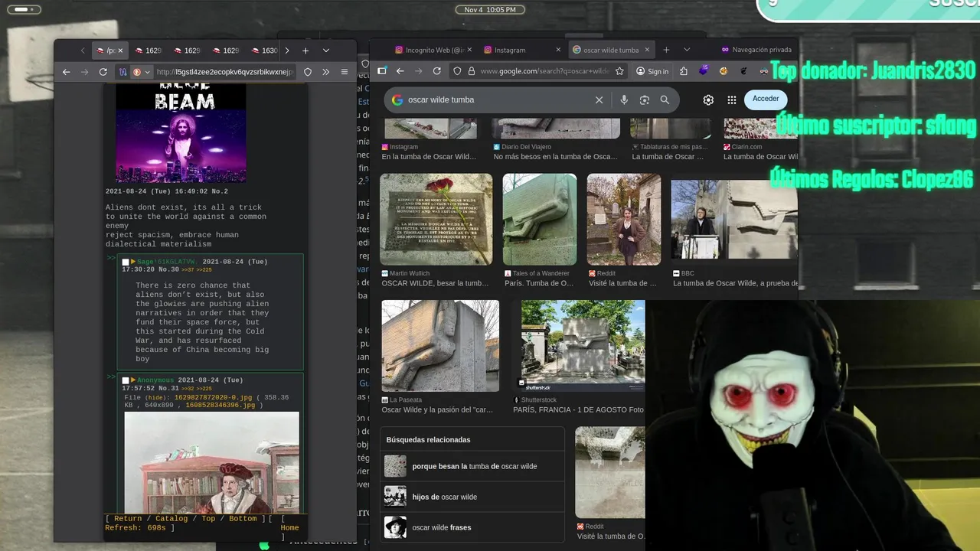This screenshot has height=551, width=980.
Task: Open the Tor circuit display icon
Action: [x=122, y=72]
